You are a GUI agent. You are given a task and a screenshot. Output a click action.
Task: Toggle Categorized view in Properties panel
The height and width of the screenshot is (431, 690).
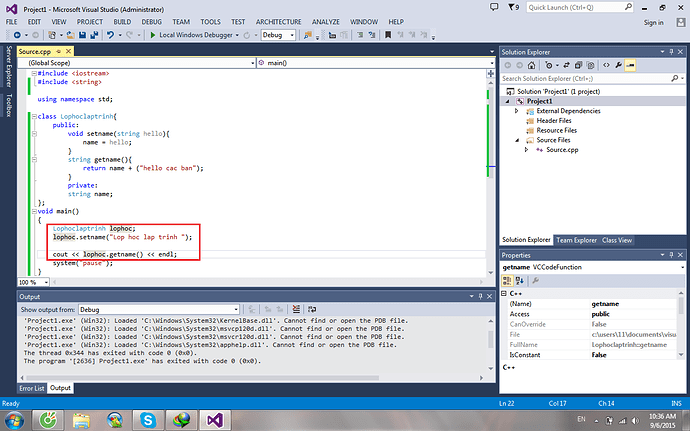(x=506, y=282)
